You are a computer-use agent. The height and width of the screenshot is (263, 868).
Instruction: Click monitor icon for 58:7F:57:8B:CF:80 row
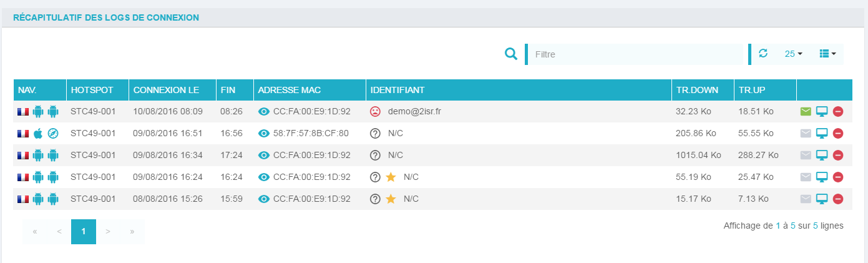coord(822,133)
